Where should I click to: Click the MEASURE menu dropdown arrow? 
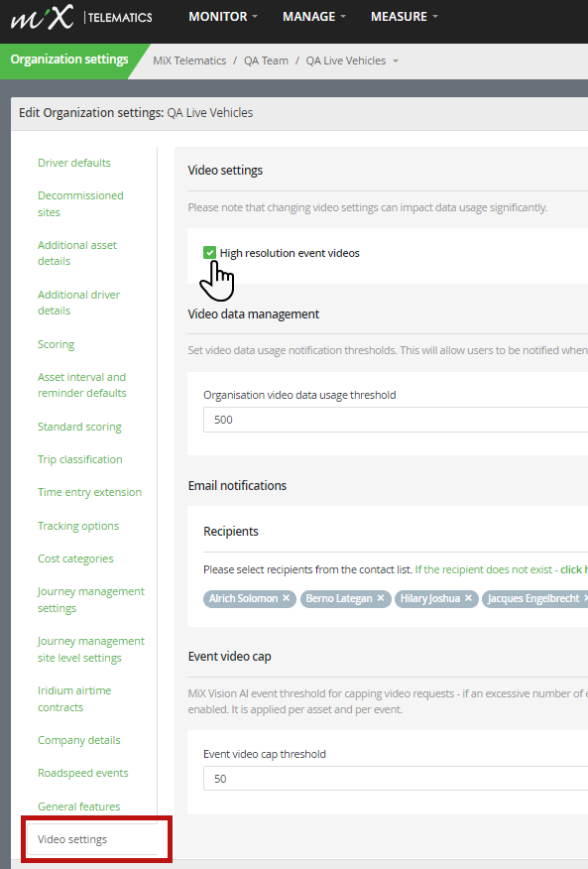click(435, 17)
